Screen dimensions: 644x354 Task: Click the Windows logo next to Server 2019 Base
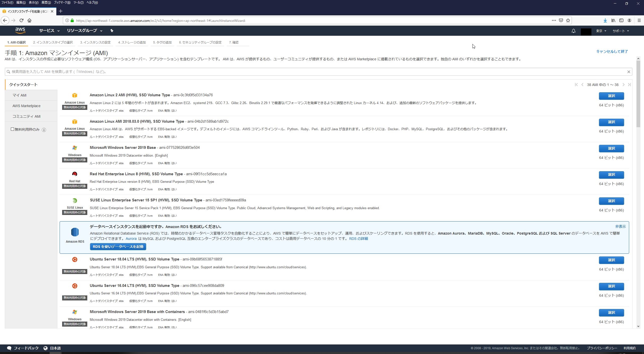pos(74,148)
